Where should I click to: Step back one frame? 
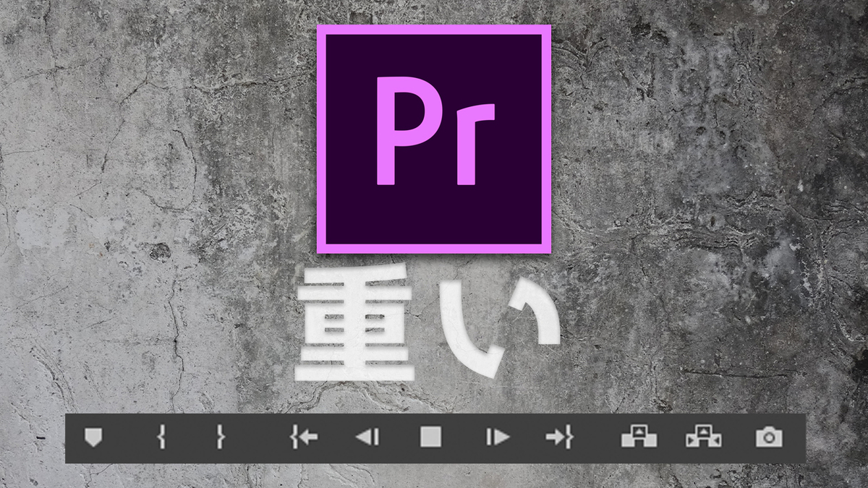(367, 437)
